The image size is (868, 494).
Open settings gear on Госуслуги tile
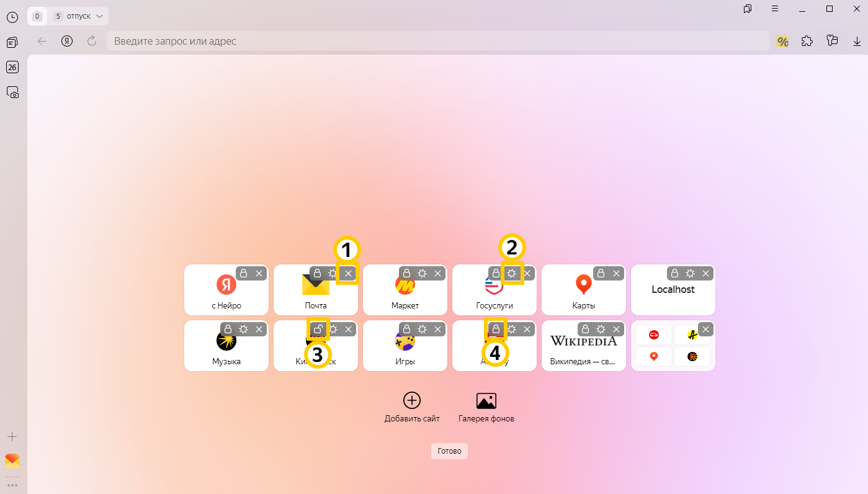[x=512, y=273]
